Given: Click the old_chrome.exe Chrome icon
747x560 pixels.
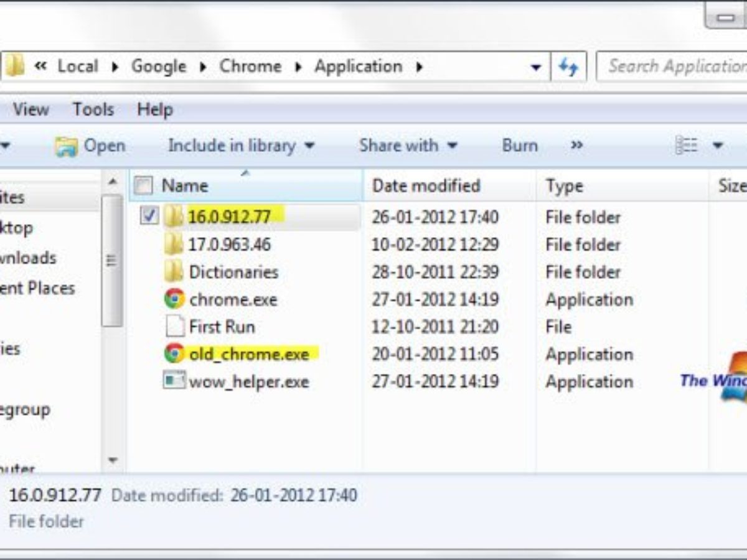Looking at the screenshot, I should pos(174,354).
